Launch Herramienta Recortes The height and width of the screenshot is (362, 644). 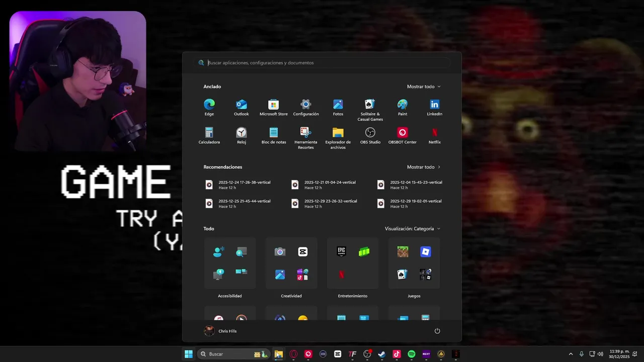point(306,138)
